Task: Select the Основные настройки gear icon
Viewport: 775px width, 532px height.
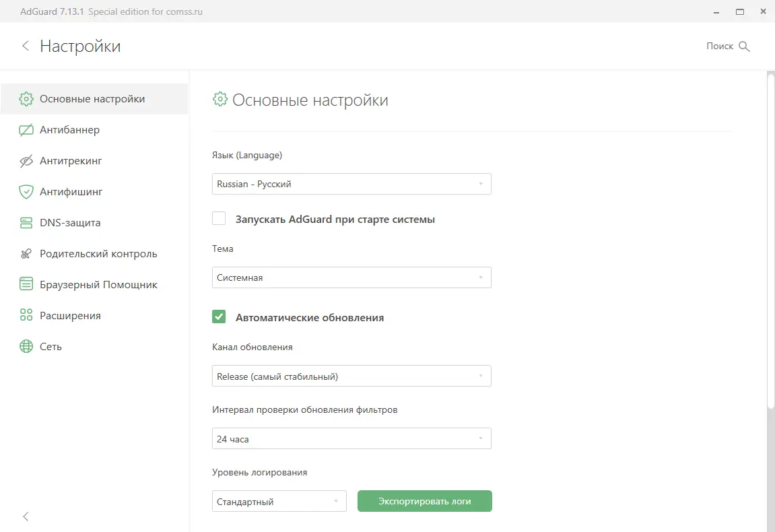Action: (26, 98)
